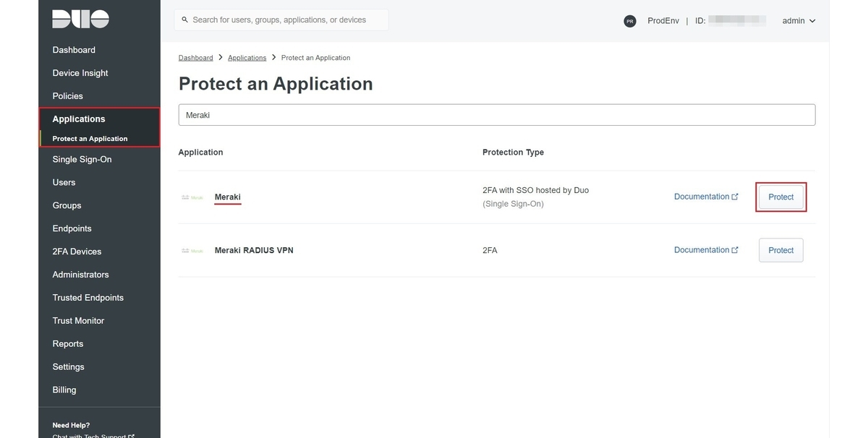This screenshot has width=868, height=438.
Task: Click the Applications breadcrumb link
Action: 247,58
